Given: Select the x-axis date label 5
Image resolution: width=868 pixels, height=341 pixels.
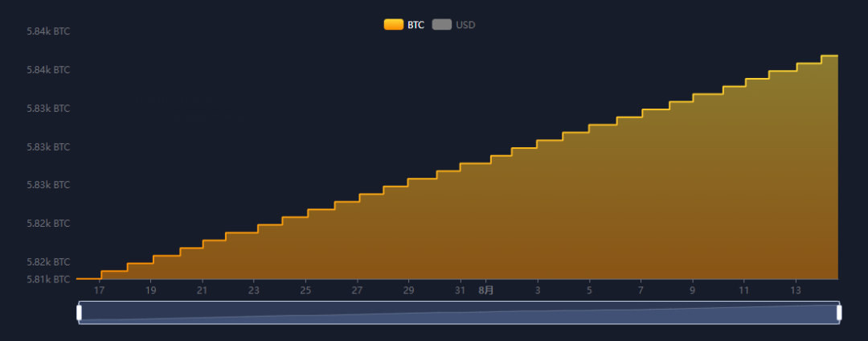Looking at the screenshot, I should click(590, 290).
